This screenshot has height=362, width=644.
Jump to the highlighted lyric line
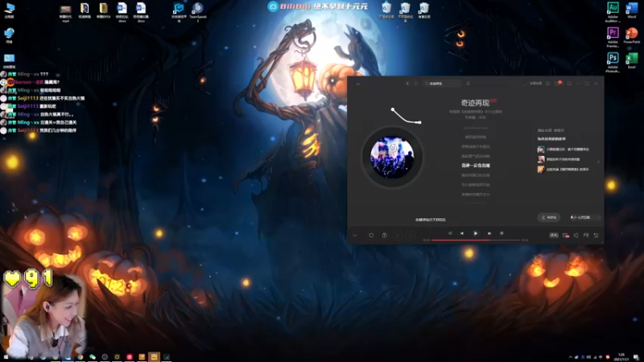pos(476,166)
